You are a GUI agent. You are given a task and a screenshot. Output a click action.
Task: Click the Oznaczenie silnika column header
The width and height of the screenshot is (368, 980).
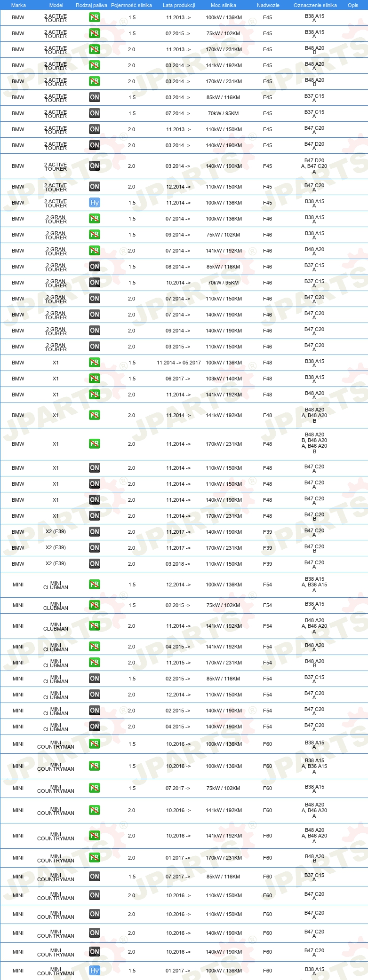coord(315,5)
